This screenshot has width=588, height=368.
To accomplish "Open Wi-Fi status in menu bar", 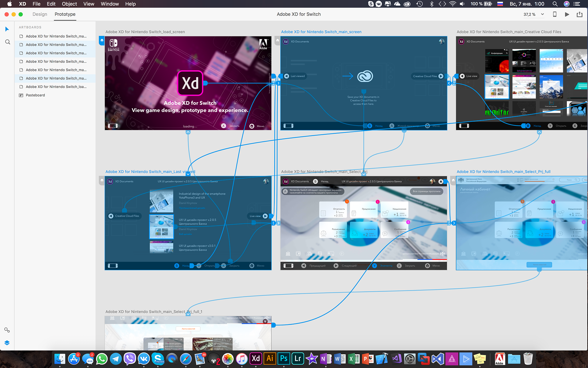I will click(x=452, y=4).
